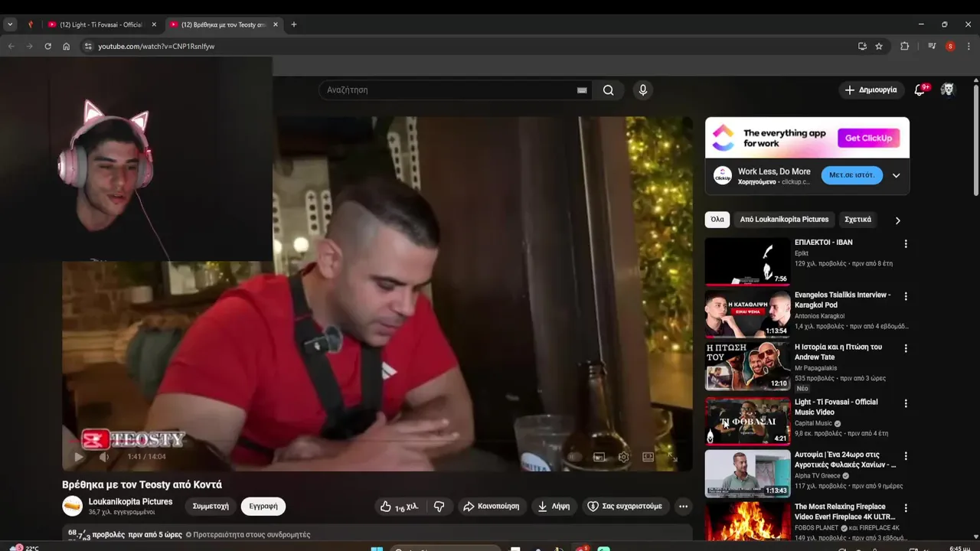980x551 pixels.
Task: Open the miniplayer from the player controls
Action: click(599, 457)
